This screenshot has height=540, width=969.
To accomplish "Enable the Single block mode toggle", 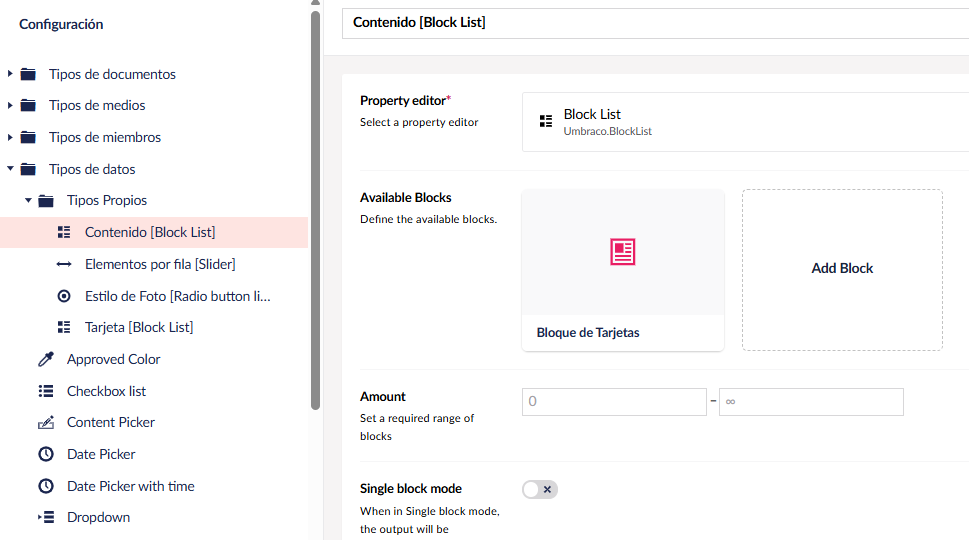I will click(540, 489).
